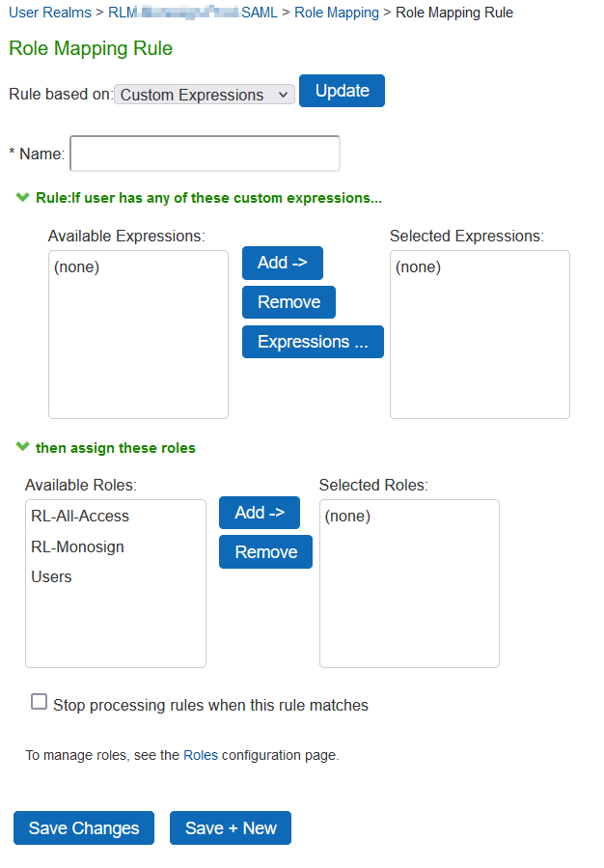The image size is (604, 868).
Task: Open the 'Rule based on' dropdown
Action: point(205,95)
